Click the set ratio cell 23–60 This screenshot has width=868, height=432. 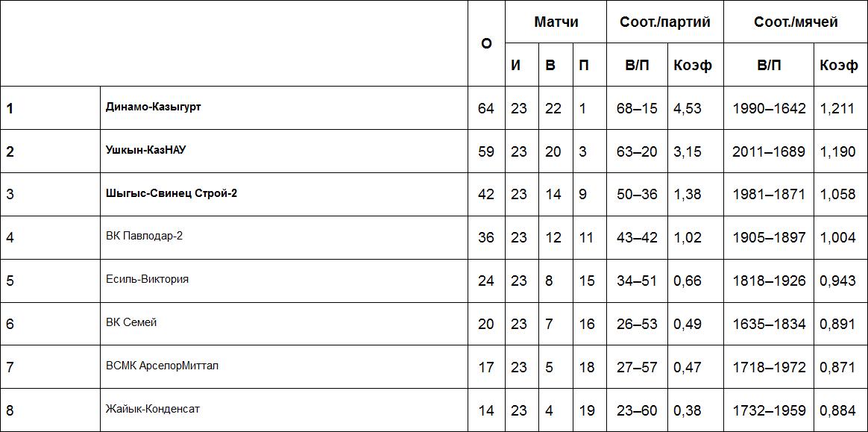(x=637, y=410)
